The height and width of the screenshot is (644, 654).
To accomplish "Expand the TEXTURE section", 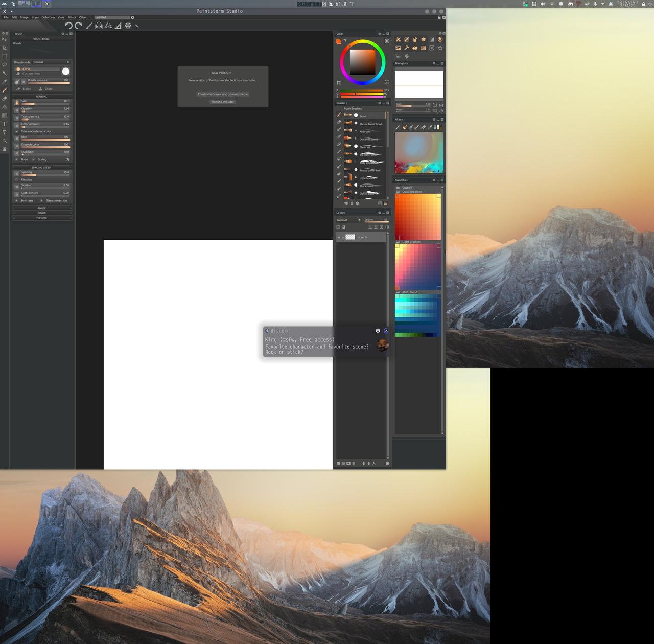I will 42,218.
